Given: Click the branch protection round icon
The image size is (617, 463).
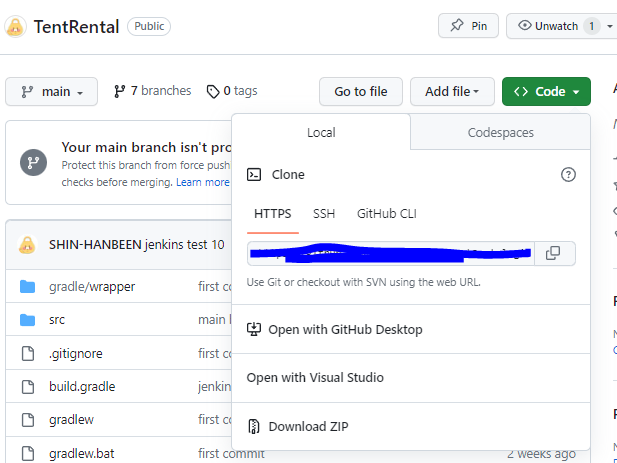Looking at the screenshot, I should coord(33,162).
